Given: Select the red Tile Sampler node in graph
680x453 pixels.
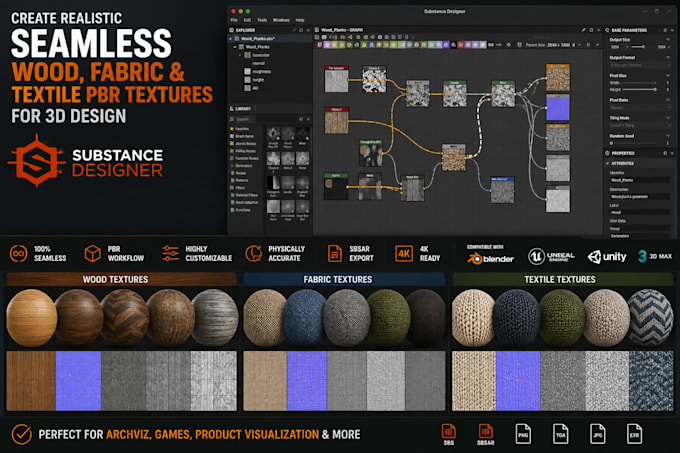Looking at the screenshot, I should click(x=337, y=79).
